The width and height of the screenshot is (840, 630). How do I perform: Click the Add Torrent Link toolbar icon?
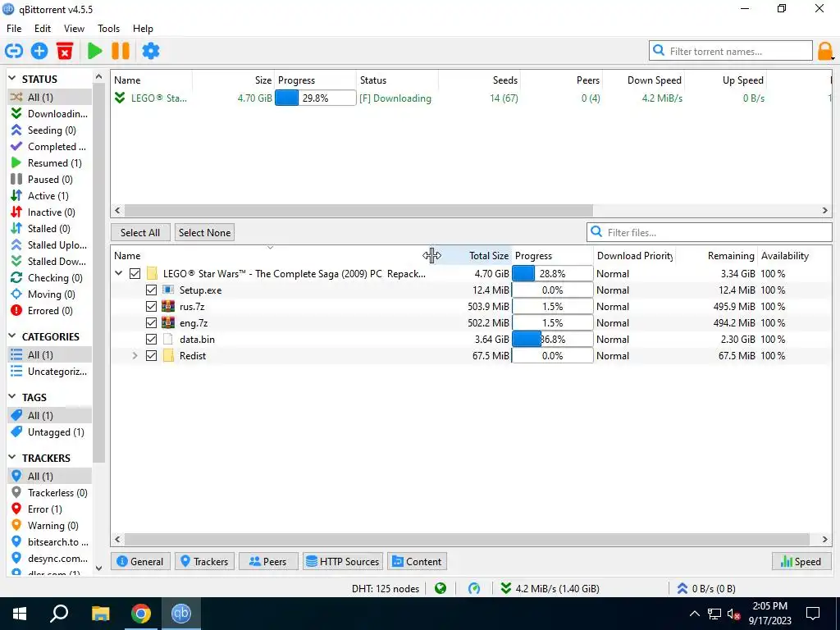coord(14,51)
